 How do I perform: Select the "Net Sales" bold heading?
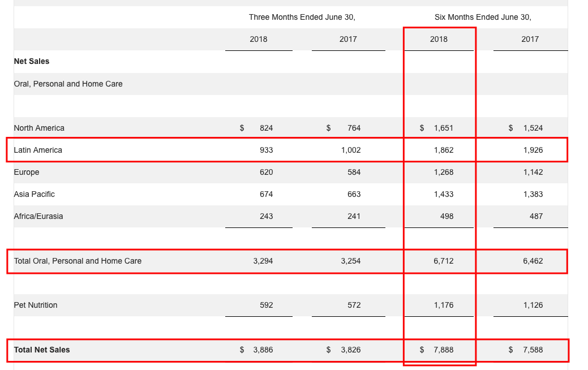[32, 61]
